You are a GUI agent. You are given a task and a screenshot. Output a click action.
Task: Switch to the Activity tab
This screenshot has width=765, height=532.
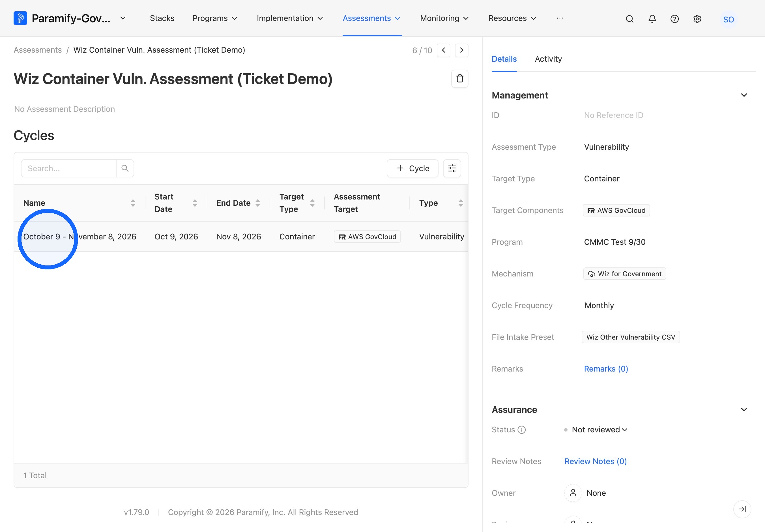coord(548,59)
